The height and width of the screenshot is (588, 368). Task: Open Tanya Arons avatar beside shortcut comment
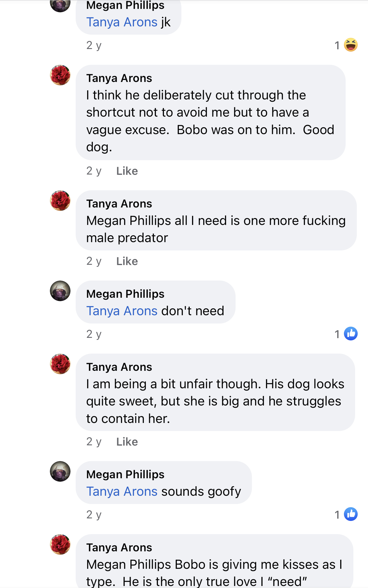click(60, 75)
